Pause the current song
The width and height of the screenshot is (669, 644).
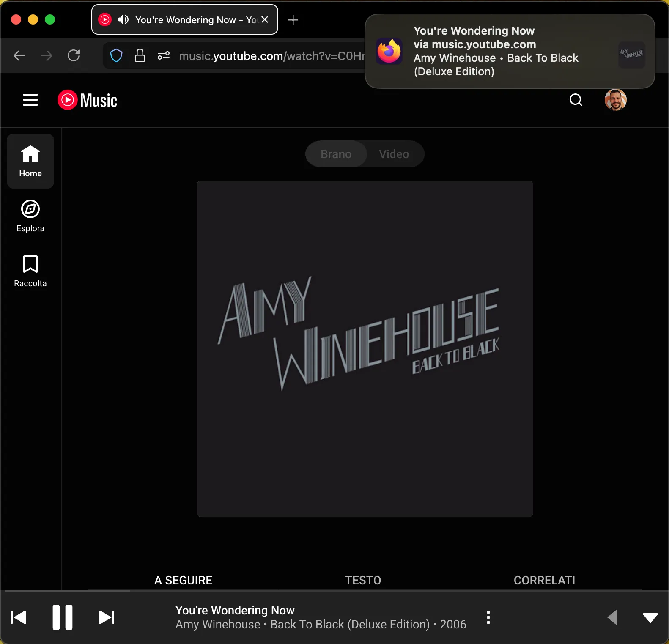[x=63, y=617]
